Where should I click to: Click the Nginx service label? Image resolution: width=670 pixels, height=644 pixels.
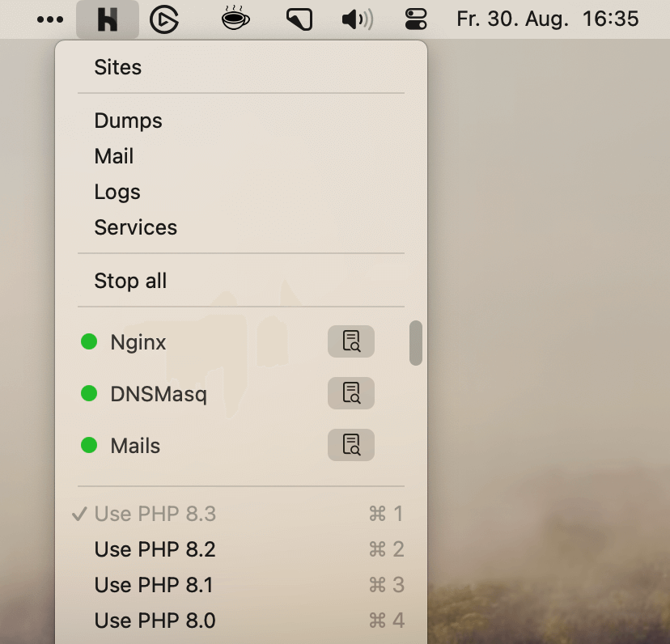point(138,342)
